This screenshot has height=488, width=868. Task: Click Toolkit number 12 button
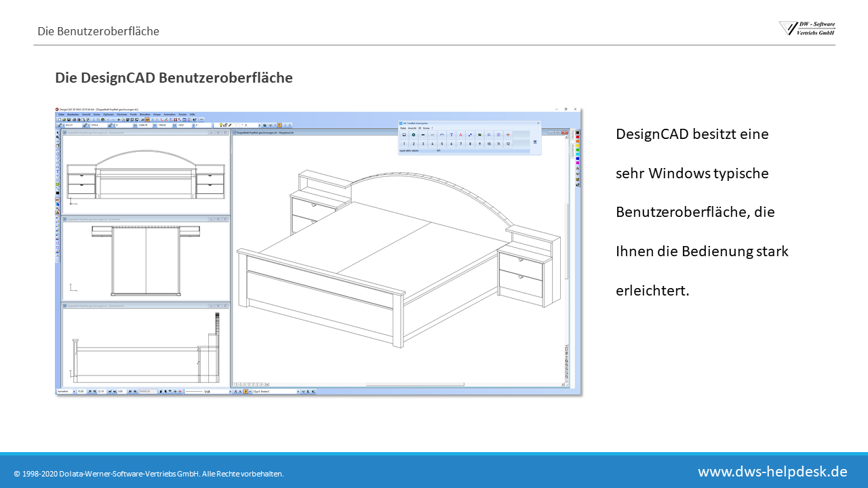pyautogui.click(x=508, y=144)
